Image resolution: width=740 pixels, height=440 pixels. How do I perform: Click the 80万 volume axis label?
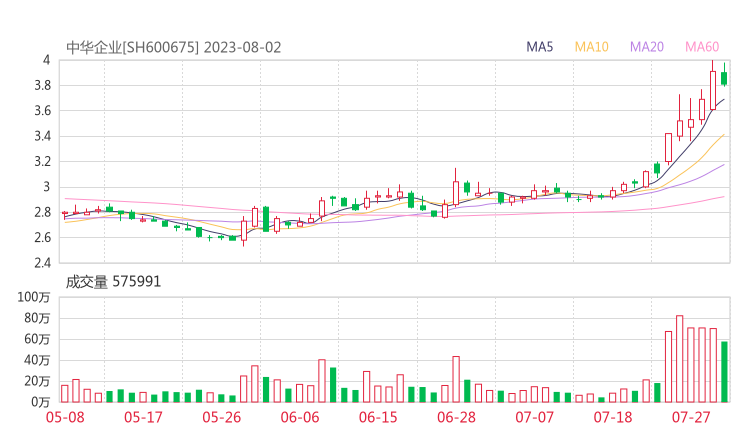(x=37, y=318)
